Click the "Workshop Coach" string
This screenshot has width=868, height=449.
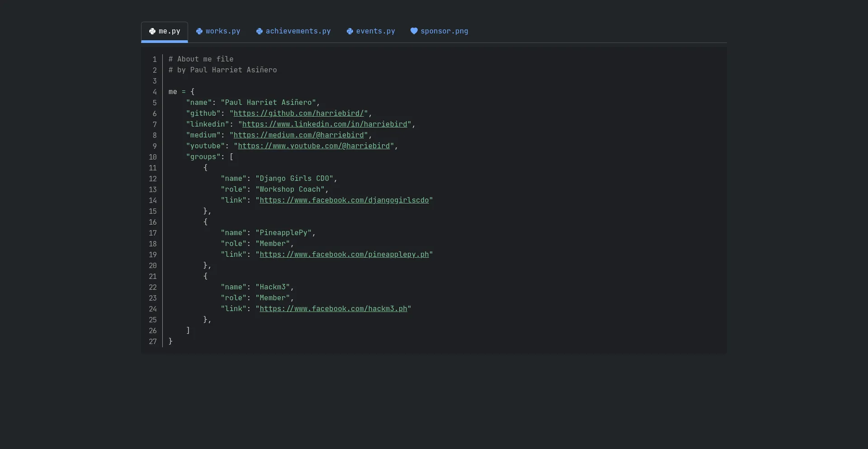(x=290, y=189)
